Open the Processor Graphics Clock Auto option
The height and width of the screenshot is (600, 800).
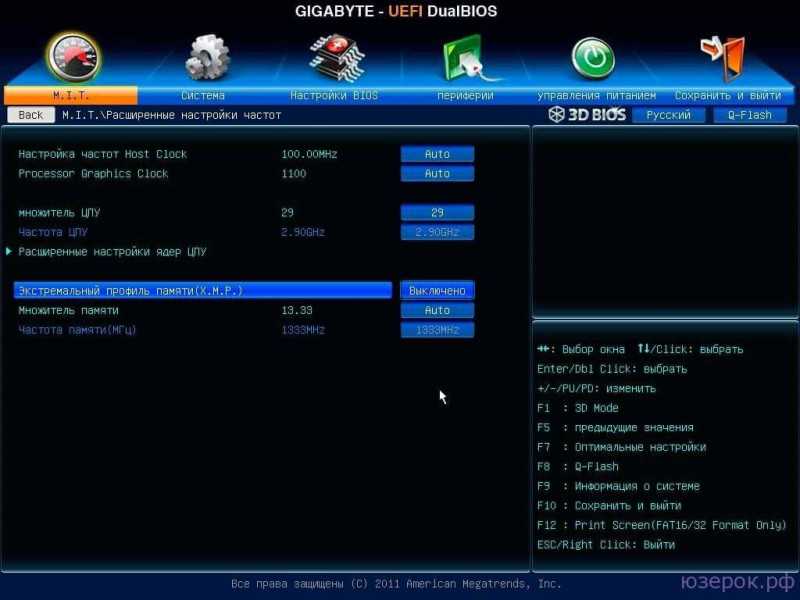coord(437,173)
